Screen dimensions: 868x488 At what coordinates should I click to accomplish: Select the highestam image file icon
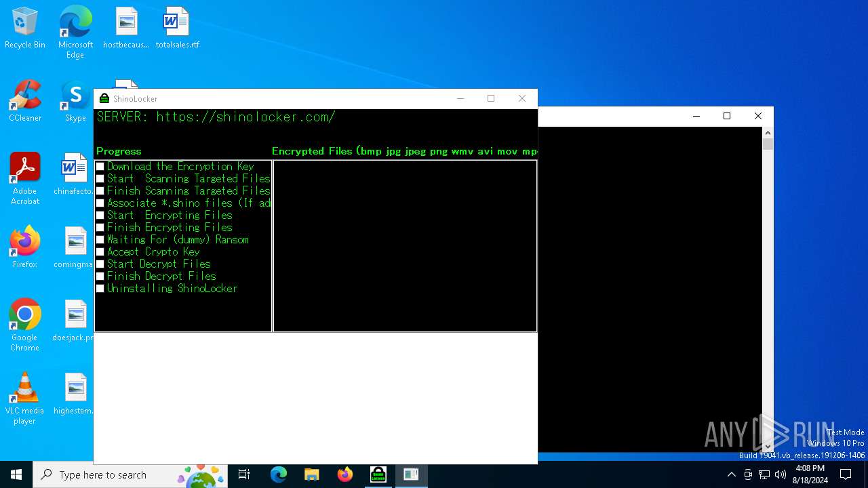(74, 394)
